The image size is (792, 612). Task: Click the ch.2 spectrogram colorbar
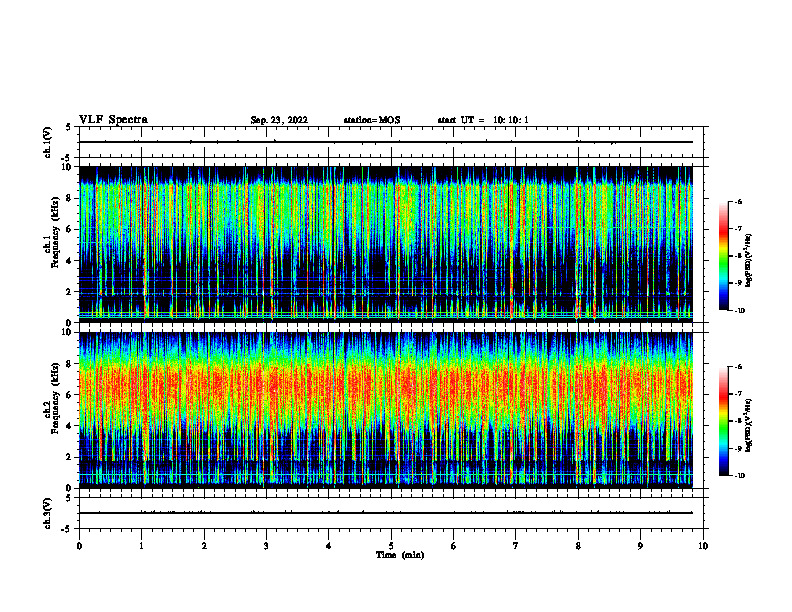[x=723, y=421]
